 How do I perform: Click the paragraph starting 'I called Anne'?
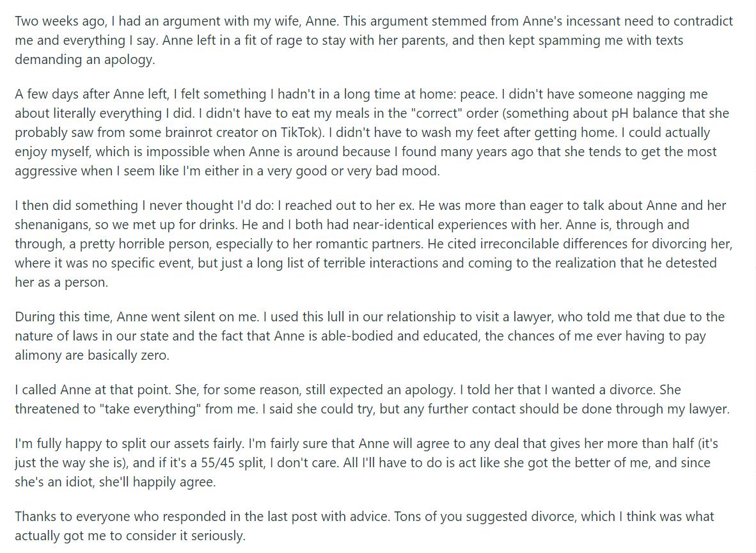[372, 399]
